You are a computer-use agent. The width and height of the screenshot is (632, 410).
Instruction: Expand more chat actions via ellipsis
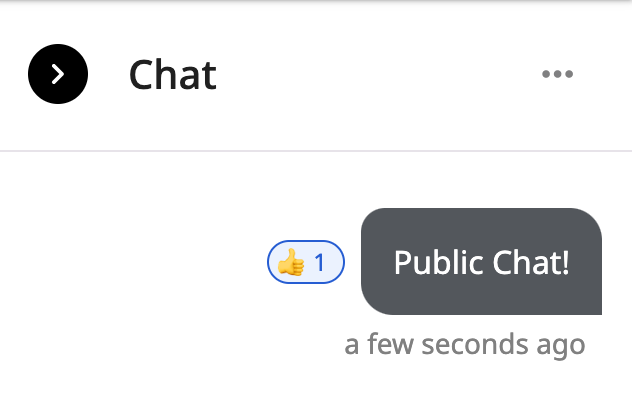point(557,74)
